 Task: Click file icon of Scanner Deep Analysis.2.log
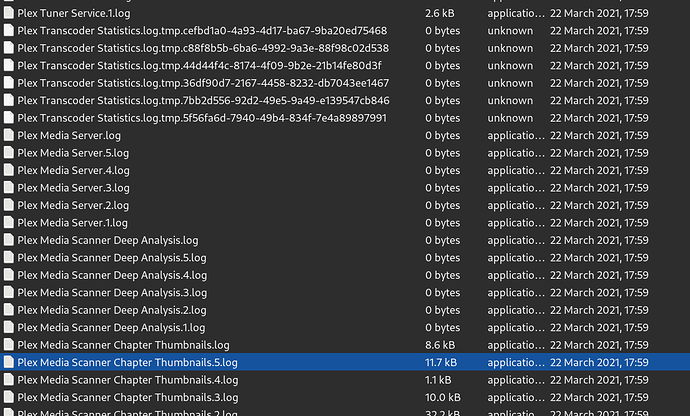pyautogui.click(x=8, y=310)
